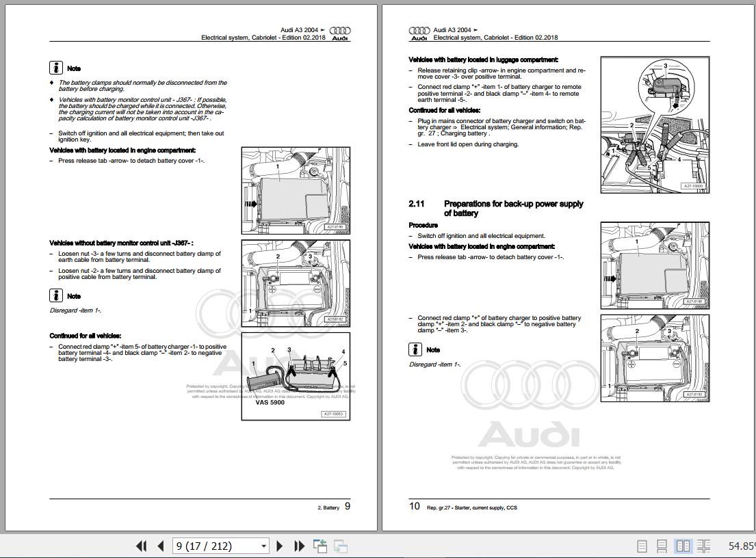
Task: Go to the previous page
Action: (161, 546)
